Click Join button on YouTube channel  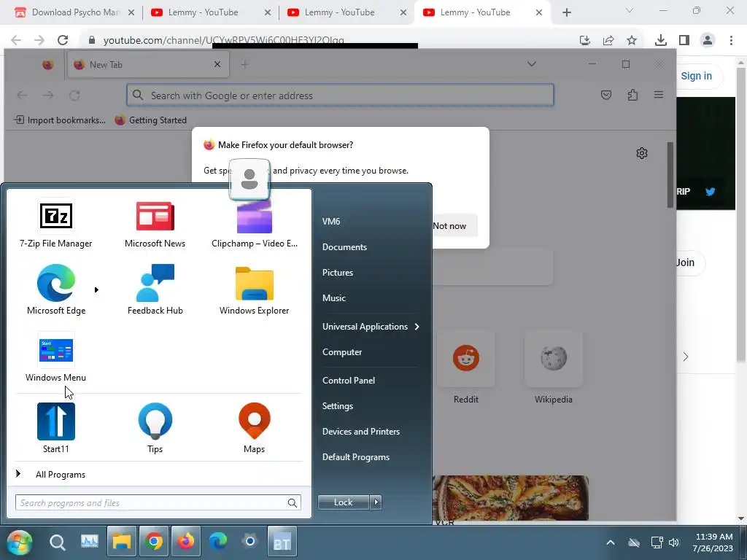pyautogui.click(x=686, y=262)
